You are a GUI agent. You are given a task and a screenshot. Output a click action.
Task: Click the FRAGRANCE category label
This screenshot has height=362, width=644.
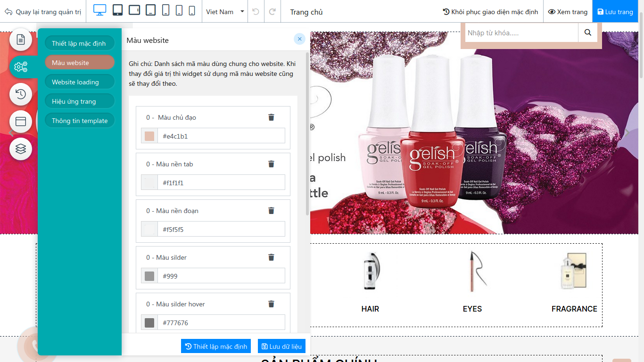coord(574,309)
